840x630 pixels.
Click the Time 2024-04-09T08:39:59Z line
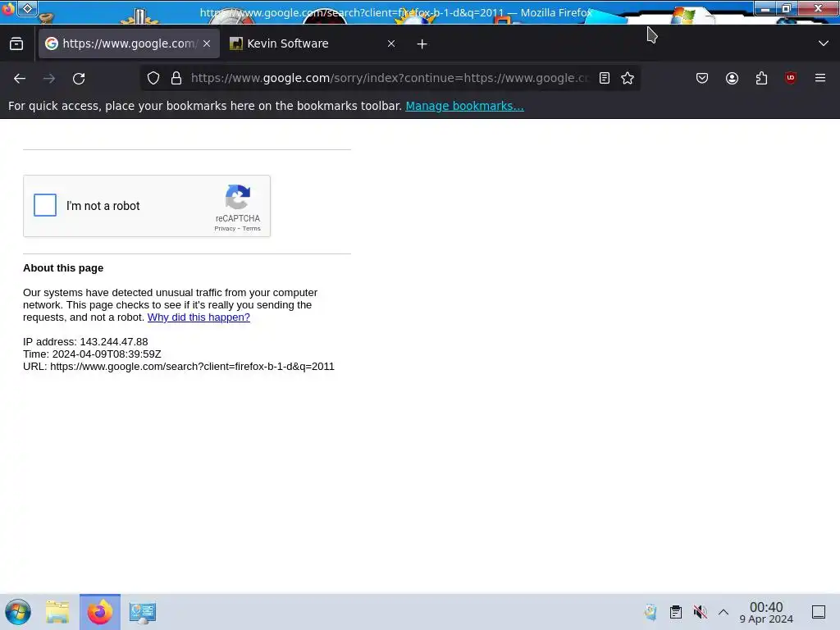click(x=92, y=354)
